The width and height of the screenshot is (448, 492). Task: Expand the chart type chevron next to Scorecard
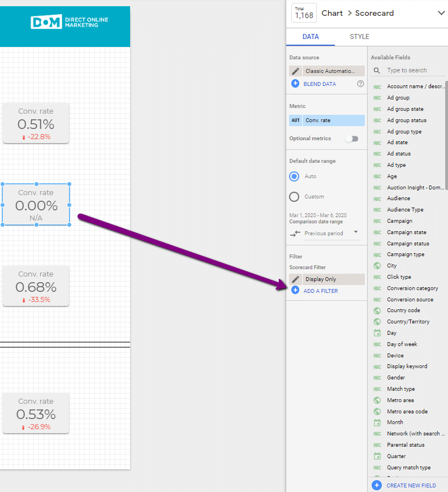pyautogui.click(x=441, y=13)
